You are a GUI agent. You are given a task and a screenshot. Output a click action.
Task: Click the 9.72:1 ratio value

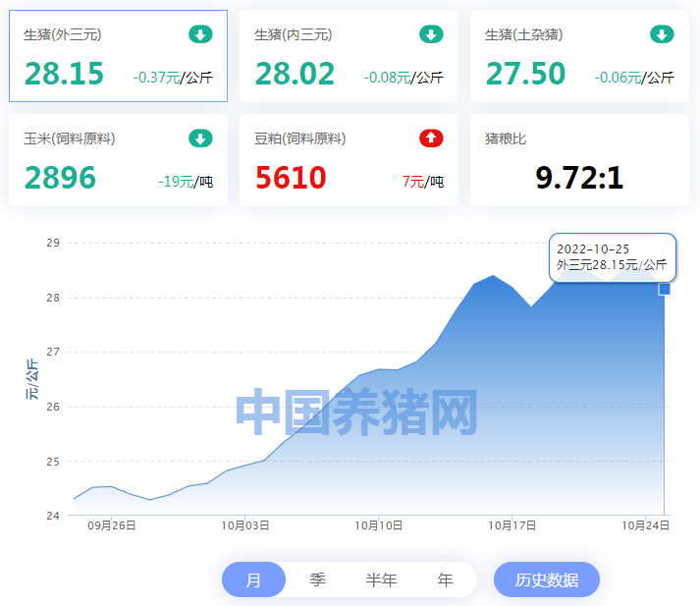579,178
